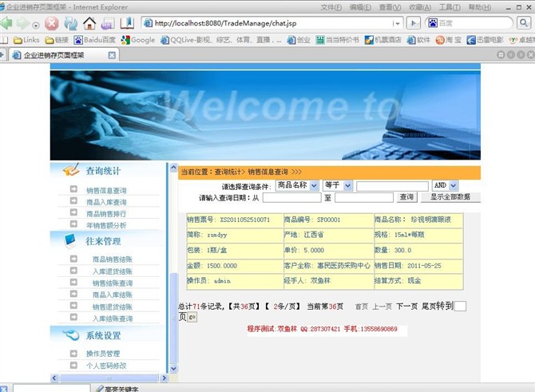535x392 pixels.
Task: Click the end date 至 field
Action: pos(364,197)
